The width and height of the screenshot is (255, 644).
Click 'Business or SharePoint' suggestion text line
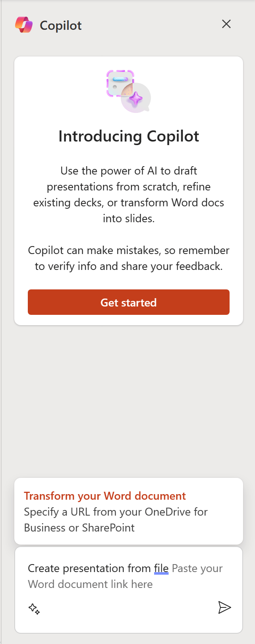coord(79,528)
